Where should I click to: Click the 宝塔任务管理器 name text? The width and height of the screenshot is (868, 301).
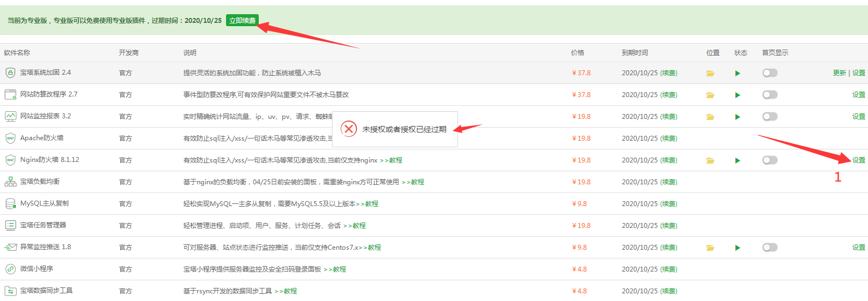pyautogui.click(x=43, y=225)
